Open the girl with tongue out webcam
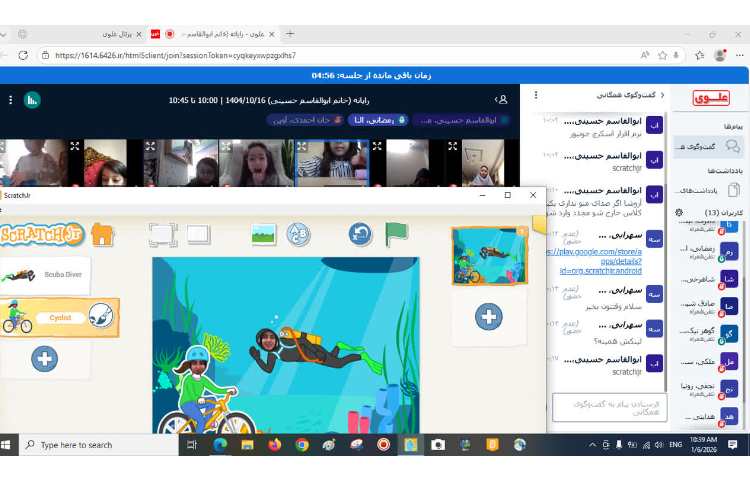The width and height of the screenshot is (750, 480). pyautogui.click(x=256, y=163)
